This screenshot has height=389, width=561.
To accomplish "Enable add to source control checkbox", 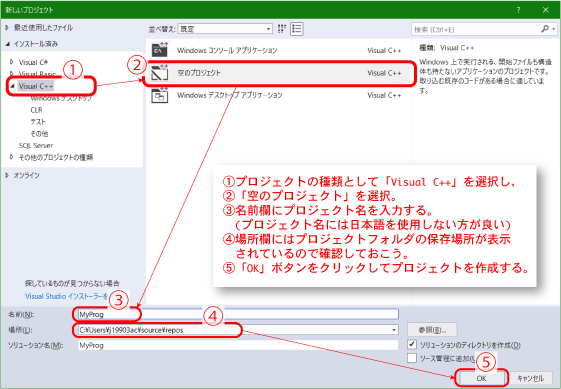I will 412,358.
